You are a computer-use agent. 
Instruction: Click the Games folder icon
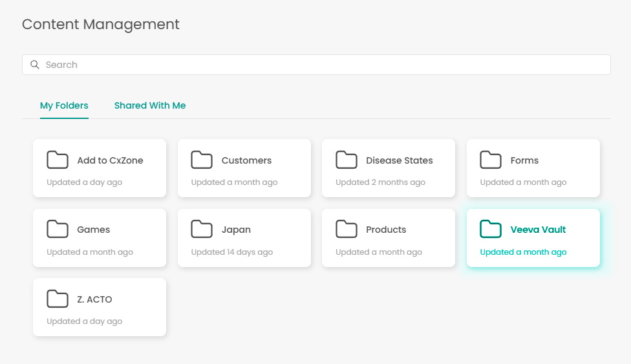(x=58, y=229)
